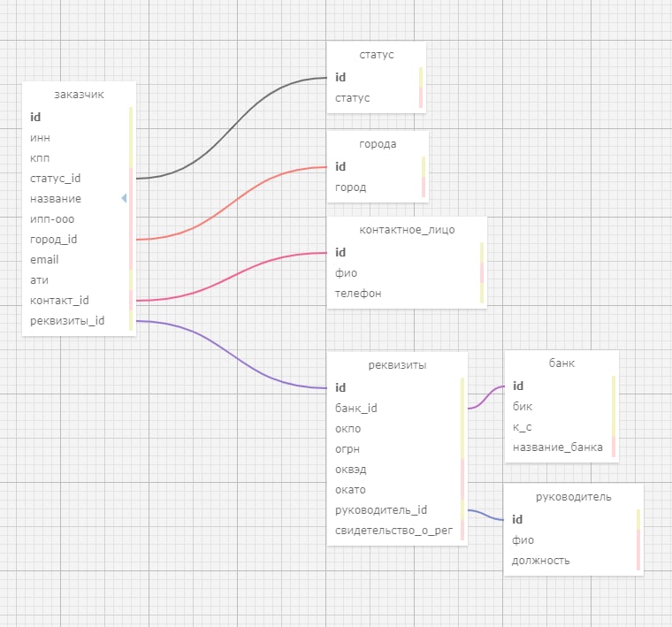672x627 pixels.
Task: Select the банк table header
Action: click(561, 363)
